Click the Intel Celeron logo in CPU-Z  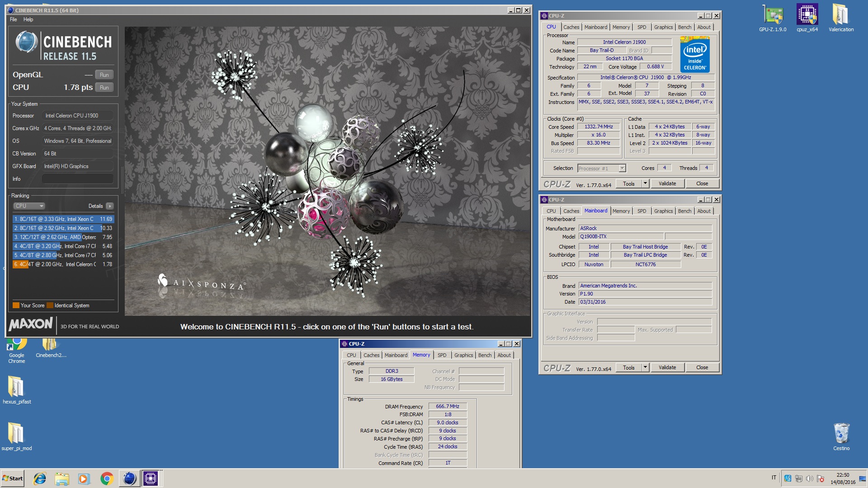pos(695,55)
